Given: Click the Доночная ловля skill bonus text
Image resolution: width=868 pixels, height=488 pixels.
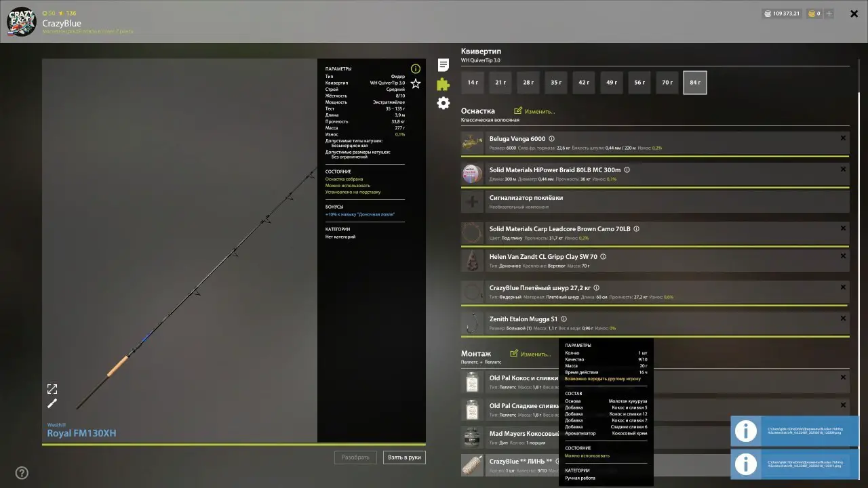Looking at the screenshot, I should pyautogui.click(x=360, y=214).
